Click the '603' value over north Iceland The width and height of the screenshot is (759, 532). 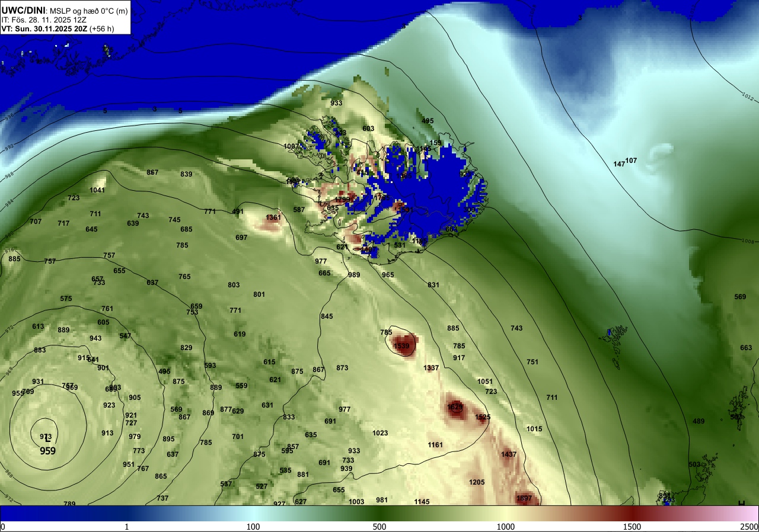368,129
